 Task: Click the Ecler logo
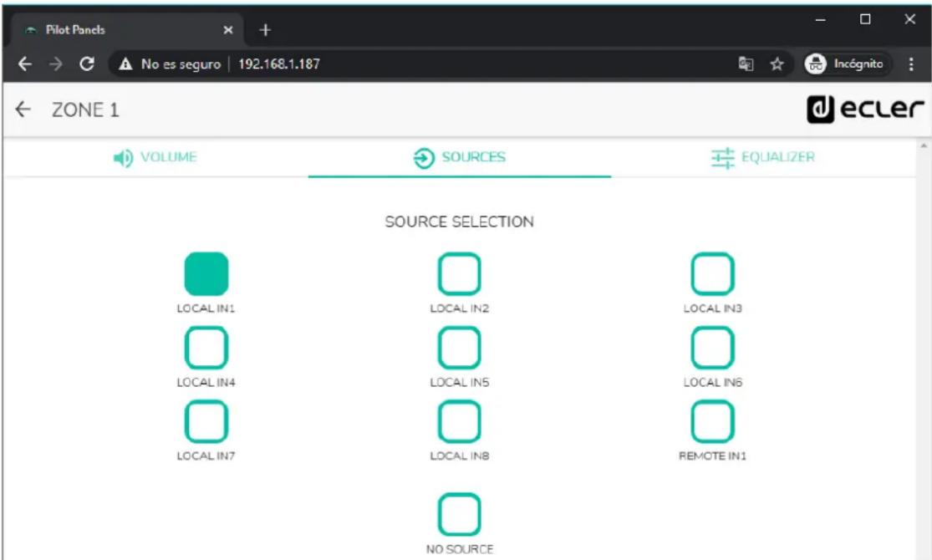point(865,109)
